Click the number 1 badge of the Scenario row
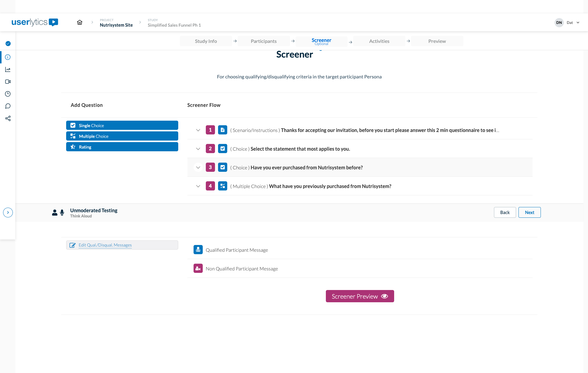 (x=210, y=130)
